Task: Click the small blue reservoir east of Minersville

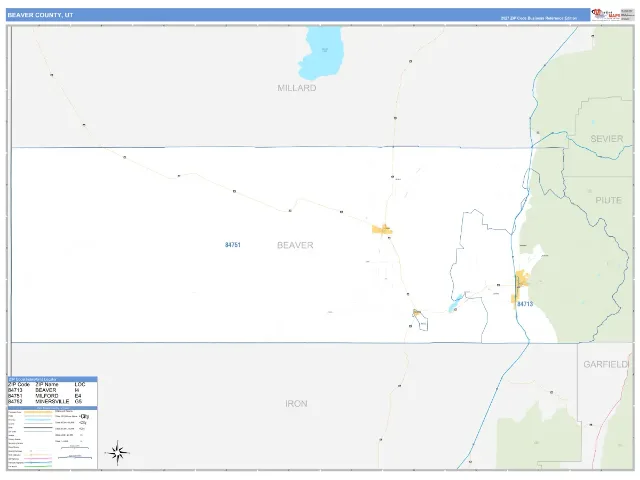Action: coord(455,303)
